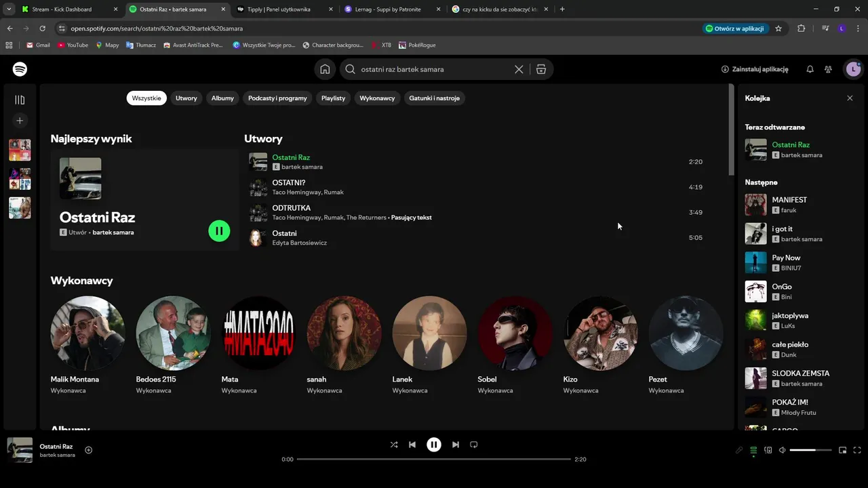Mute volume with speaker icon
Image resolution: width=868 pixels, height=488 pixels.
click(782, 450)
